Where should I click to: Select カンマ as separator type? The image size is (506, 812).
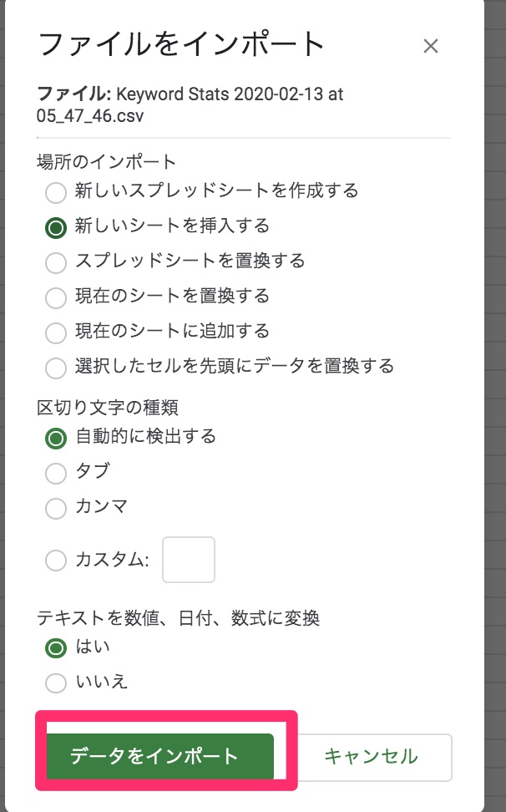56,508
